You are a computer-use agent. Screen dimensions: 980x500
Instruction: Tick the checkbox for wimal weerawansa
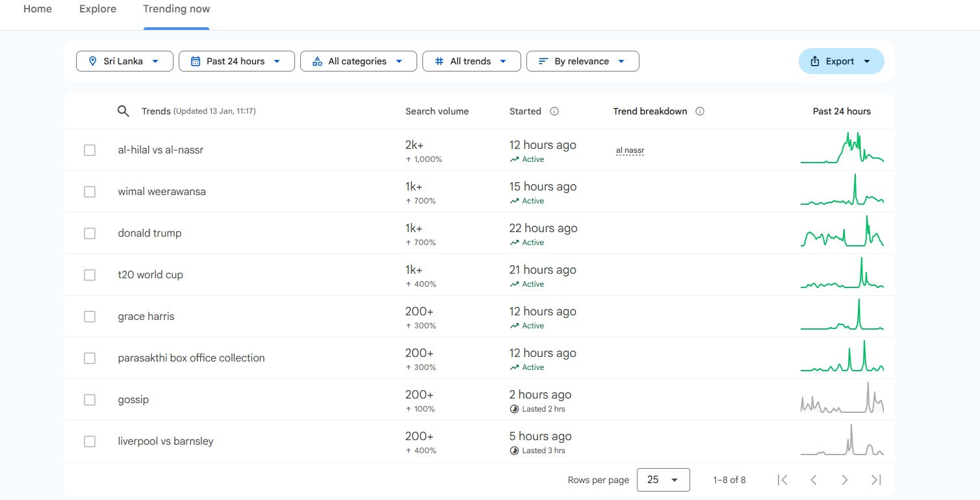tap(90, 192)
